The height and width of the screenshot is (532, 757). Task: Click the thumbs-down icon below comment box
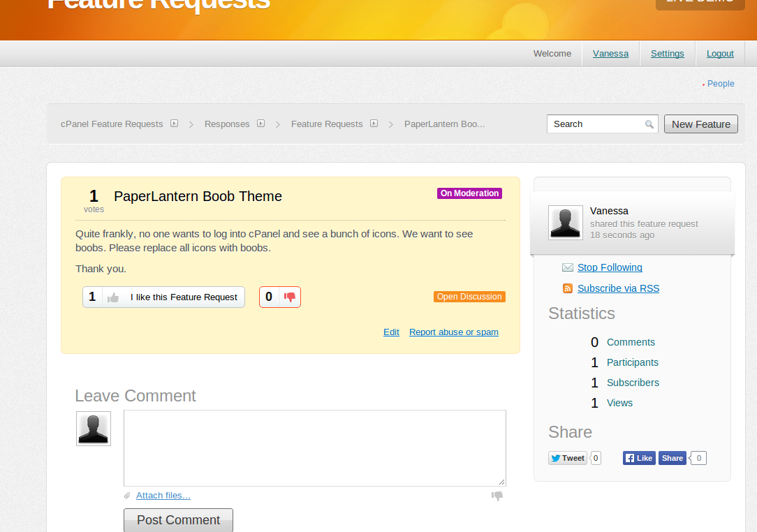[497, 496]
